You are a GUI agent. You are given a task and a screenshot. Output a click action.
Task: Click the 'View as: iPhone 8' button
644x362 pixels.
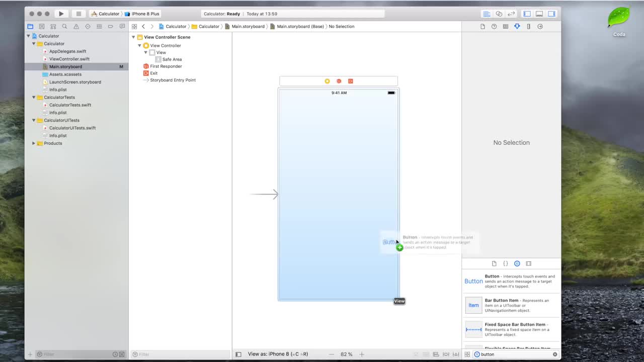[x=278, y=354]
